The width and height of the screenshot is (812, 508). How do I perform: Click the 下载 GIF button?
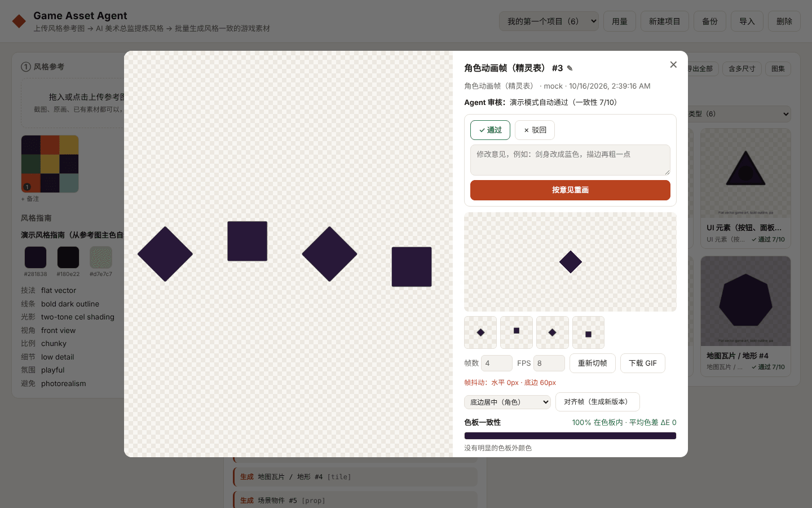point(643,363)
